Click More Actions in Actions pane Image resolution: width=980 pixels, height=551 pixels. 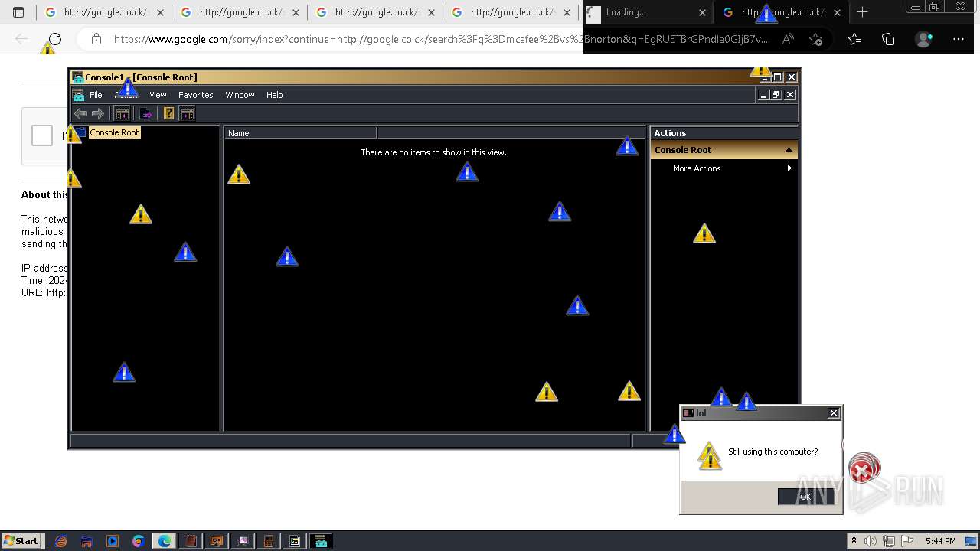(x=697, y=168)
